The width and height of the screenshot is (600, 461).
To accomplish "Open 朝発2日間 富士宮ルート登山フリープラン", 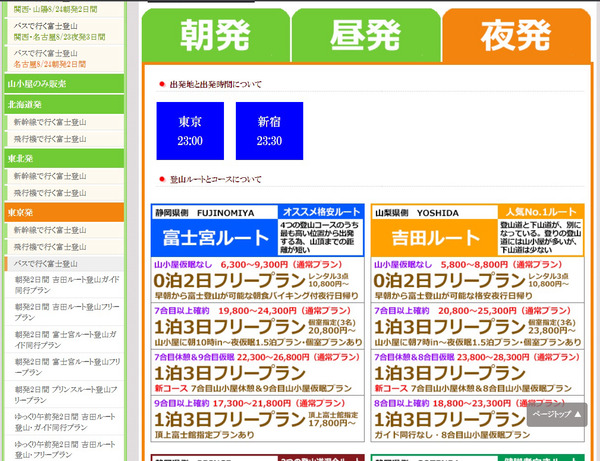I will coord(67,367).
